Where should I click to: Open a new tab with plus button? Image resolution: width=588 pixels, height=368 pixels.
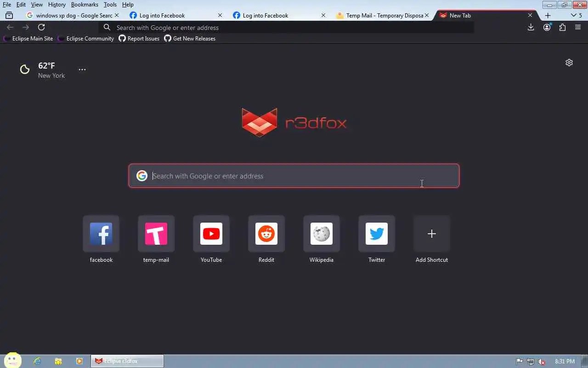coord(548,15)
